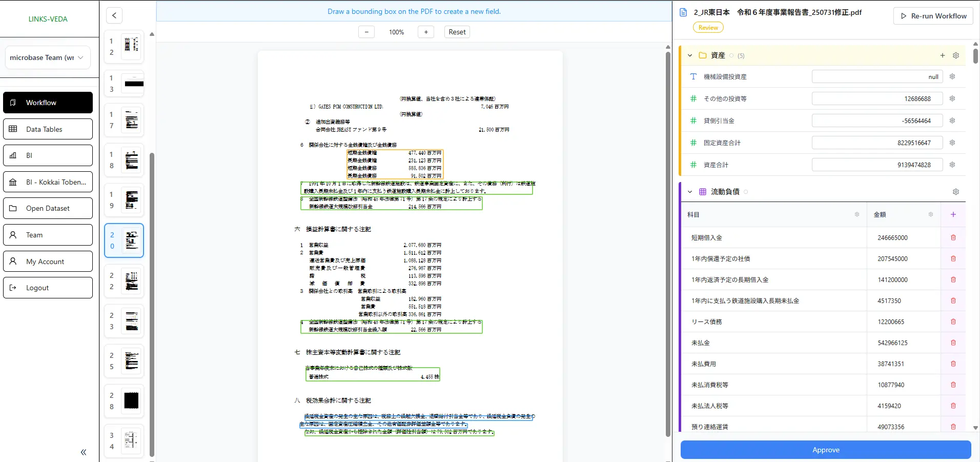Screen dimensions: 980x462
Task: Click the back arrow above page thumbnails
Action: [x=114, y=15]
